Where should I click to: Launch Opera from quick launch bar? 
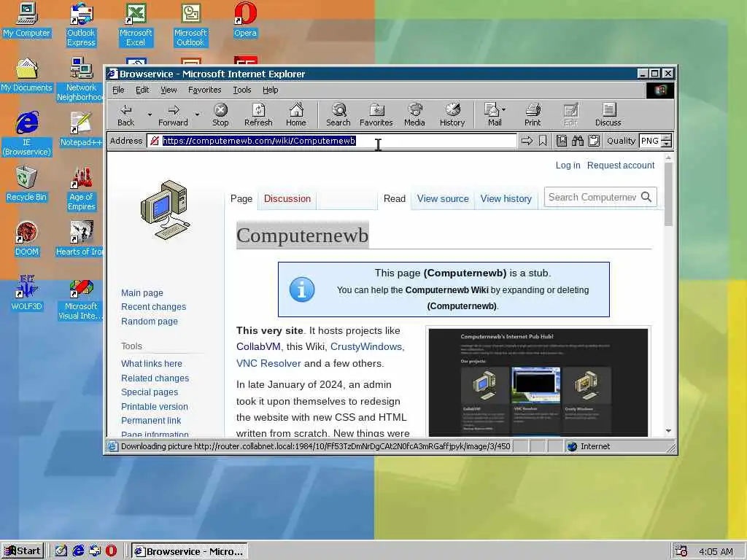(x=111, y=551)
